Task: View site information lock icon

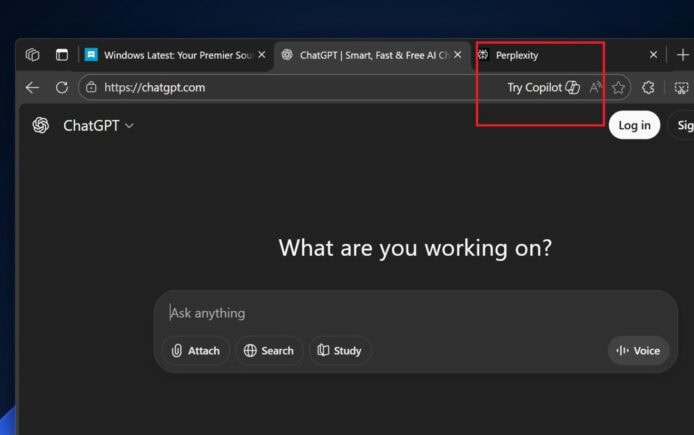Action: pos(91,88)
